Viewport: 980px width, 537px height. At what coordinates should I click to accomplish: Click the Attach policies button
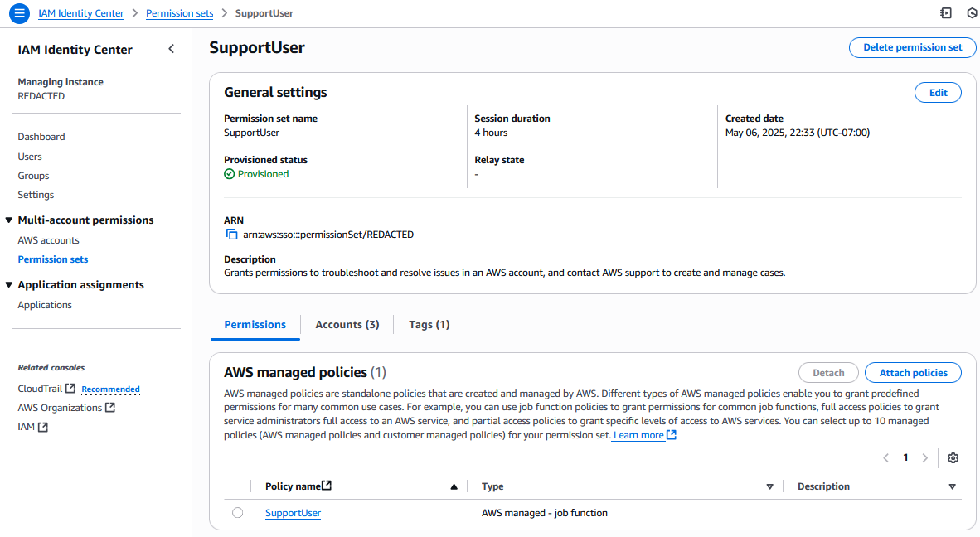point(913,373)
